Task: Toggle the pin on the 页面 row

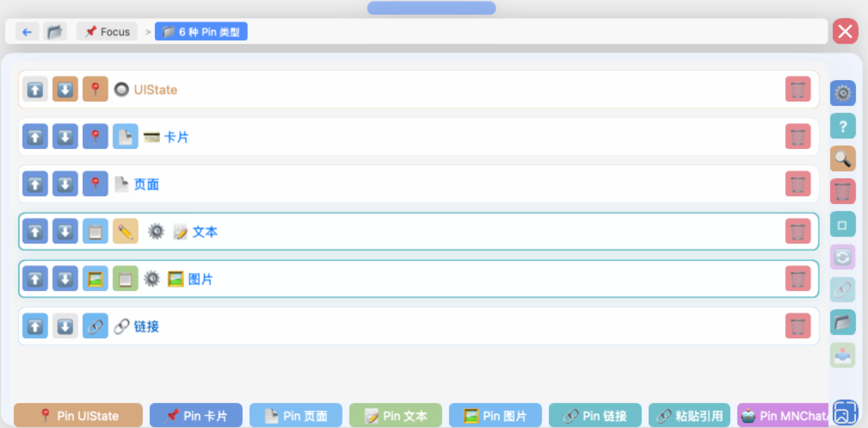Action: point(95,184)
